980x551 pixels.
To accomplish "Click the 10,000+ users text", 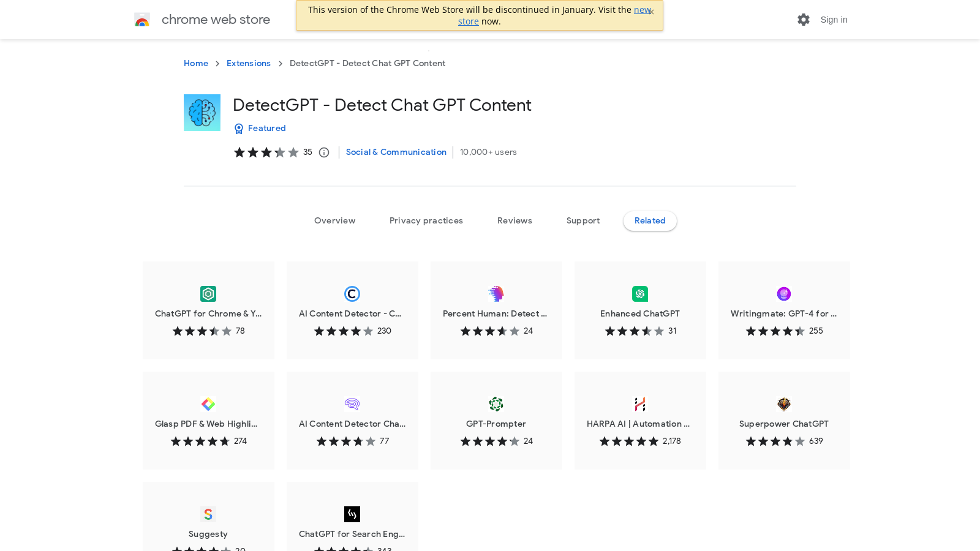I will [x=489, y=152].
